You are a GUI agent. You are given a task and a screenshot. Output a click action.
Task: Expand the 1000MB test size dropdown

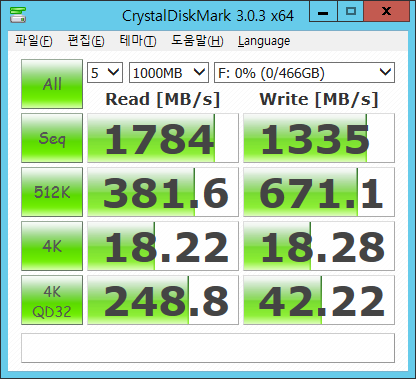[x=169, y=72]
